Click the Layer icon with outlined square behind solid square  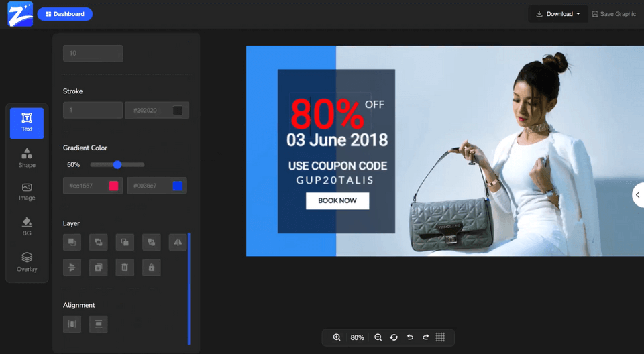click(125, 242)
